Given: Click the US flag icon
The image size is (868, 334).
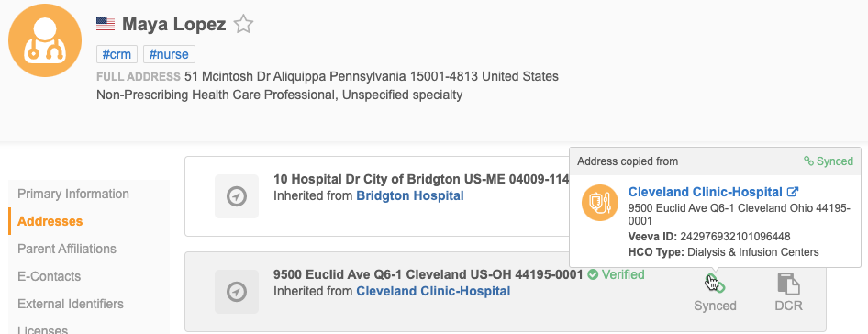Looking at the screenshot, I should (x=106, y=23).
